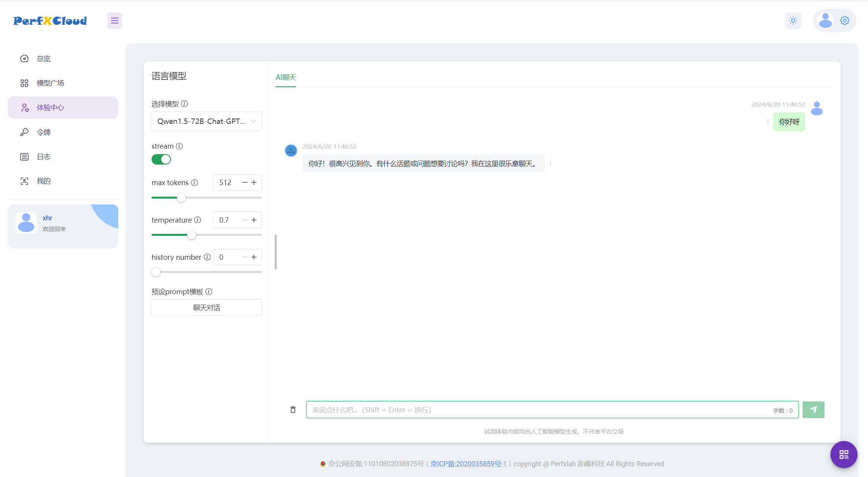Open the purple QR code floating button
This screenshot has height=477, width=868.
tap(844, 455)
